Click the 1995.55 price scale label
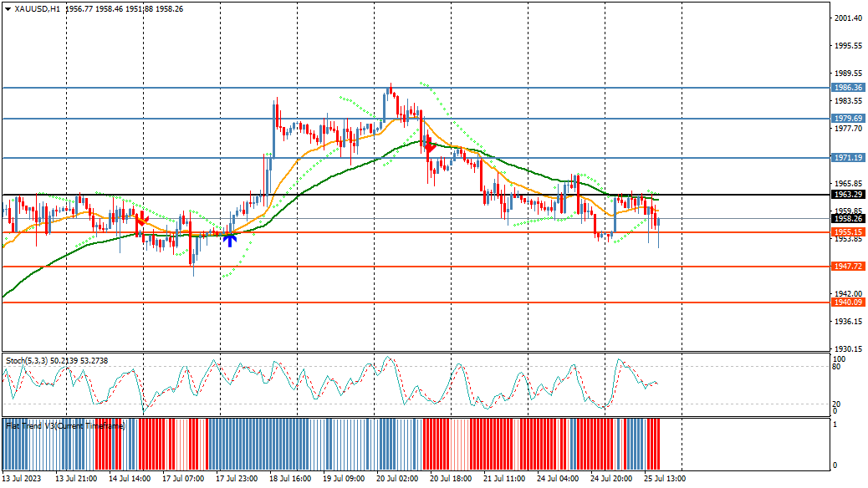 [x=848, y=46]
